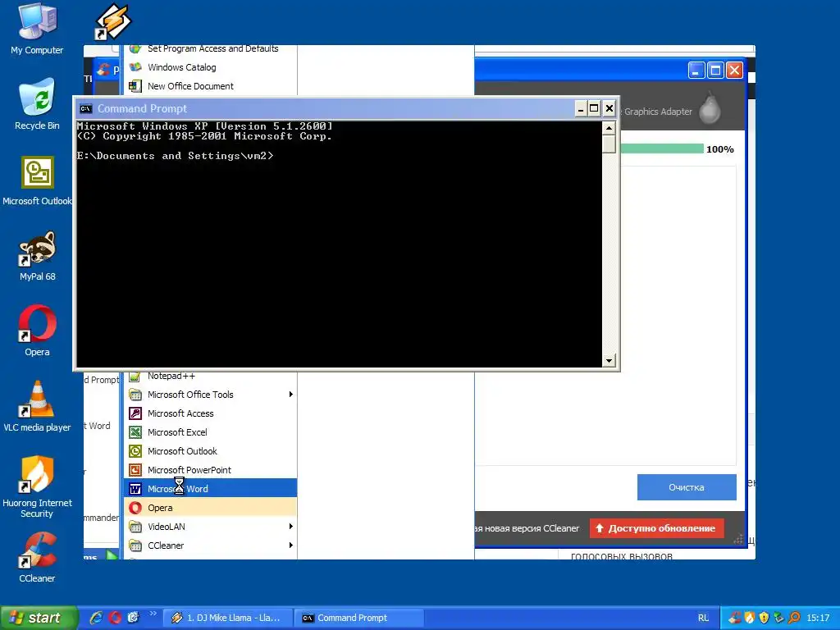This screenshot has height=630, width=840.
Task: Click the 100% progress label in CCleaner
Action: pyautogui.click(x=720, y=149)
